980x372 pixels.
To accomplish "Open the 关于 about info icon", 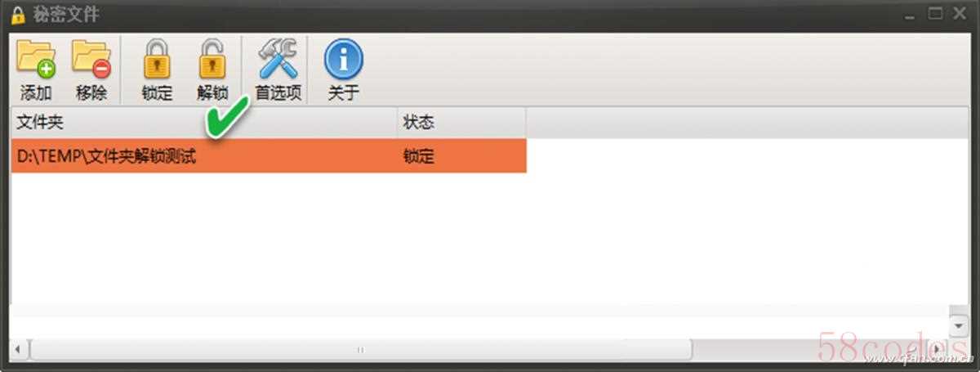I will (x=344, y=61).
